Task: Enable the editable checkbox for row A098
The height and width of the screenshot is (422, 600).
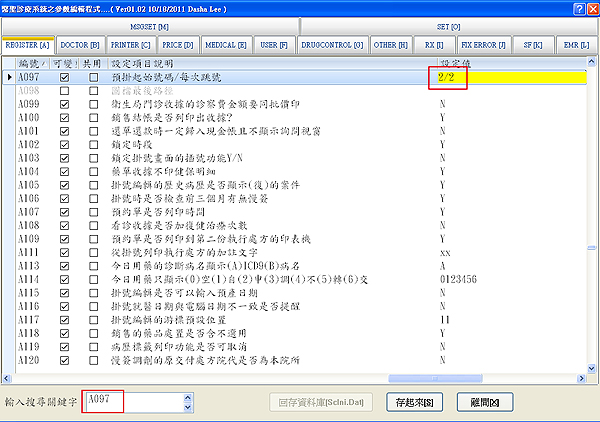Action: pyautogui.click(x=64, y=91)
